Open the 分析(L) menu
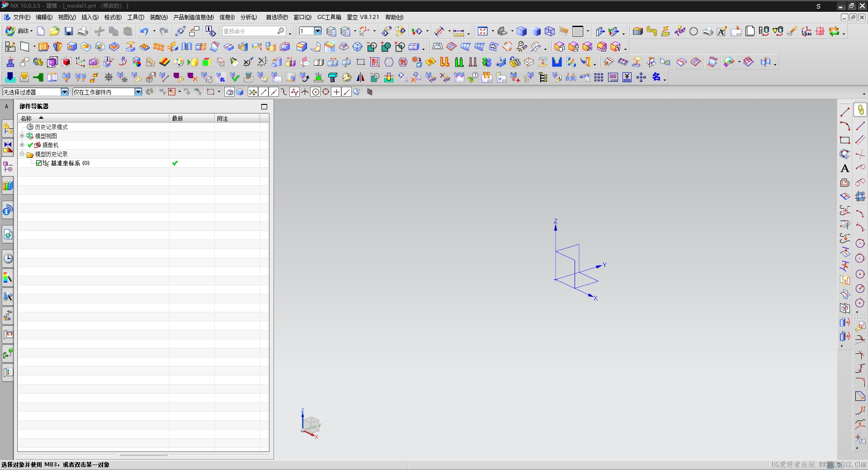The image size is (868, 470). 248,17
